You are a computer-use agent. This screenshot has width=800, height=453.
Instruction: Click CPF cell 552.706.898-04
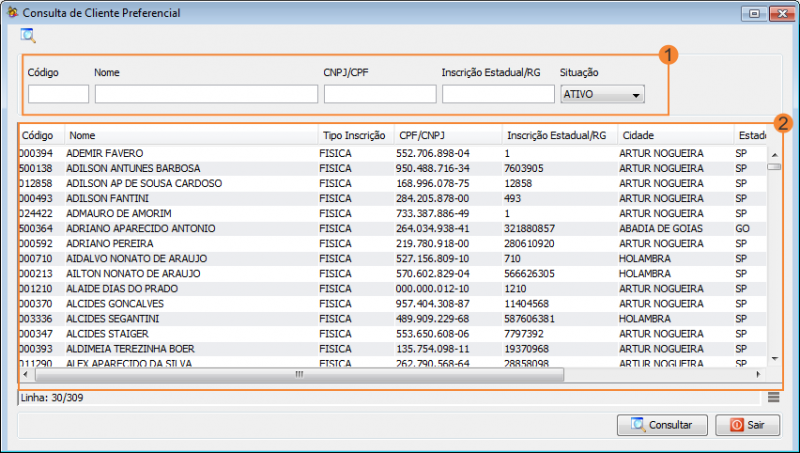click(433, 153)
